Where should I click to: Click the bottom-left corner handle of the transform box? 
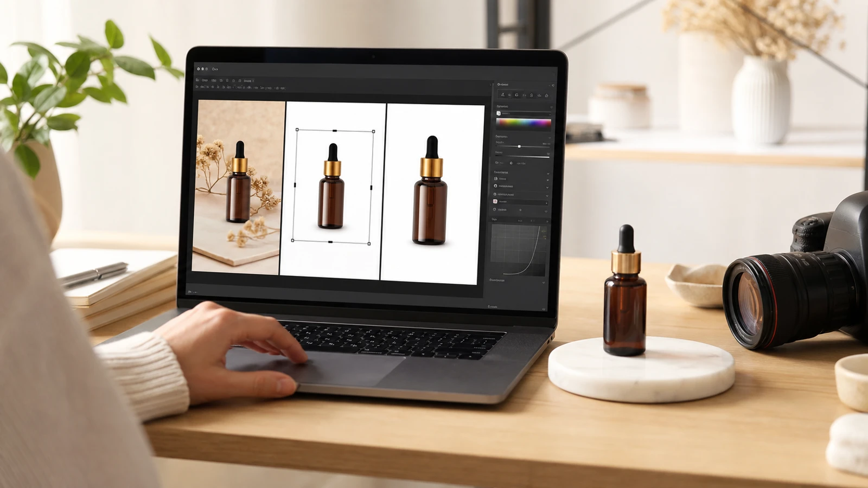[292, 240]
